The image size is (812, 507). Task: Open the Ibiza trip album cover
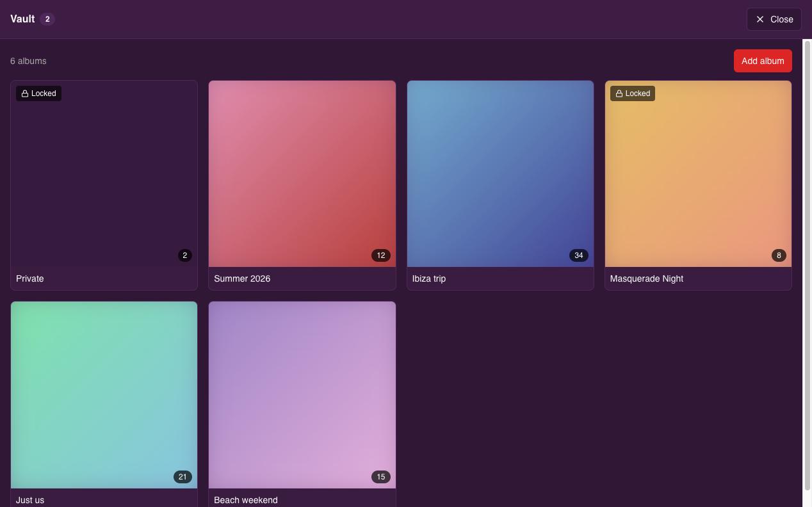point(500,173)
